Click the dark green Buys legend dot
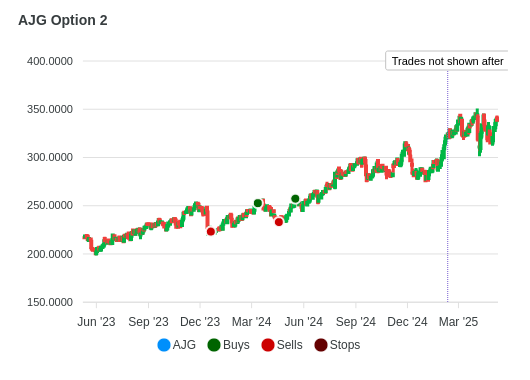Viewport: 530px width, 380px height. pyautogui.click(x=214, y=345)
